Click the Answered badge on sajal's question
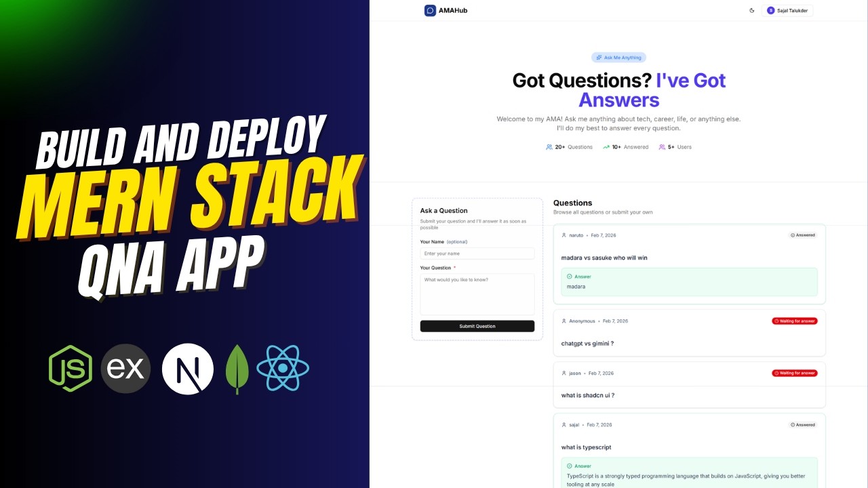This screenshot has height=488, width=868. click(x=803, y=425)
